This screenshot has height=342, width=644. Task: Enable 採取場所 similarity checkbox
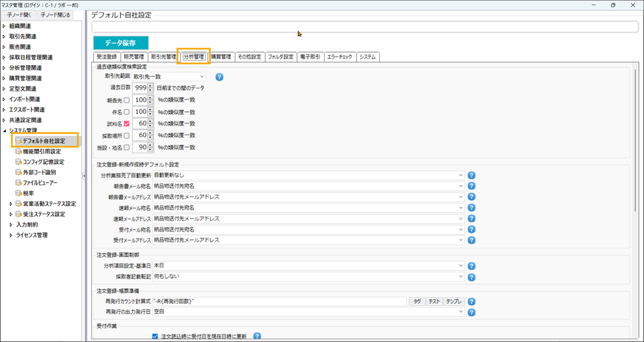pyautogui.click(x=126, y=135)
